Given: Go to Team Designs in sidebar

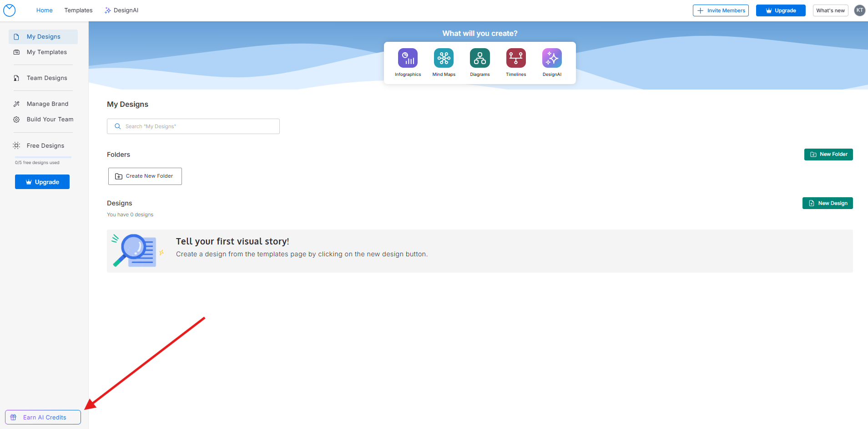Looking at the screenshot, I should point(47,78).
